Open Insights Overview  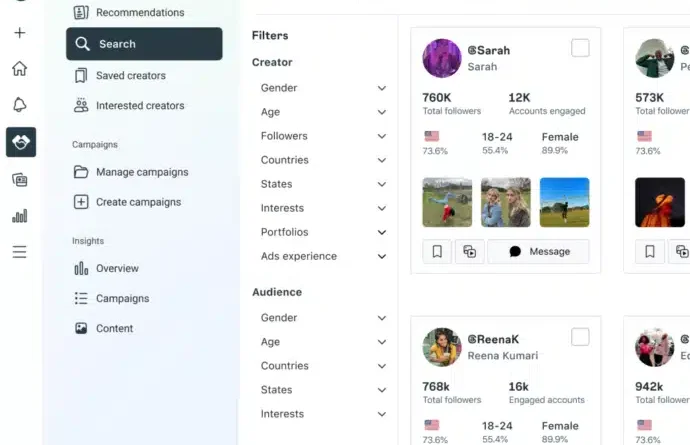[x=117, y=268]
